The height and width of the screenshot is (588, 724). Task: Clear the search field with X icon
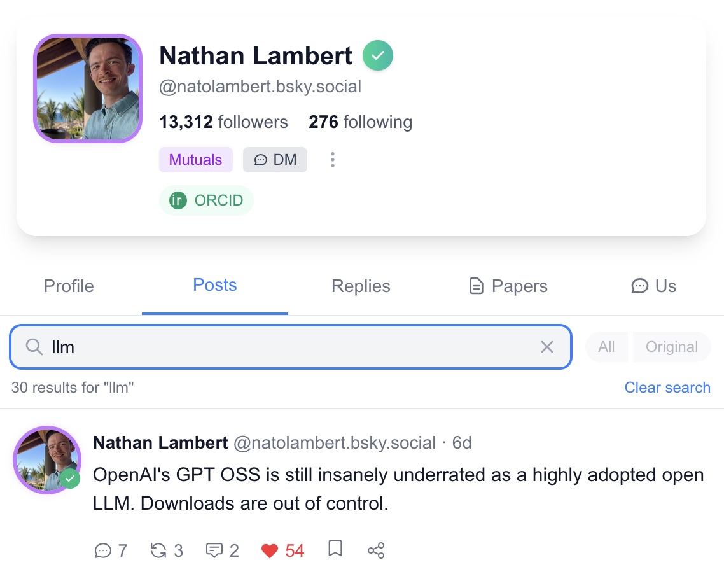[546, 347]
